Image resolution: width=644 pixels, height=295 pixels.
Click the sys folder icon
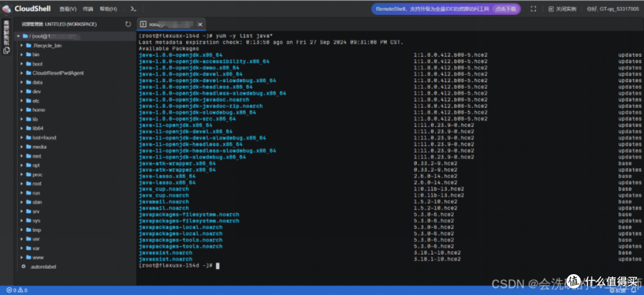click(x=29, y=221)
